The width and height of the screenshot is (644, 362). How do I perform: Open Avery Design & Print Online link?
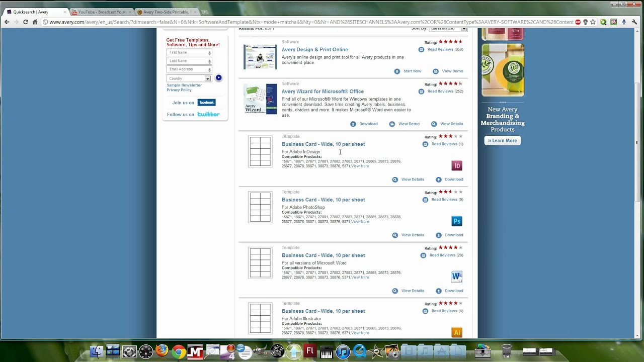coord(315,50)
